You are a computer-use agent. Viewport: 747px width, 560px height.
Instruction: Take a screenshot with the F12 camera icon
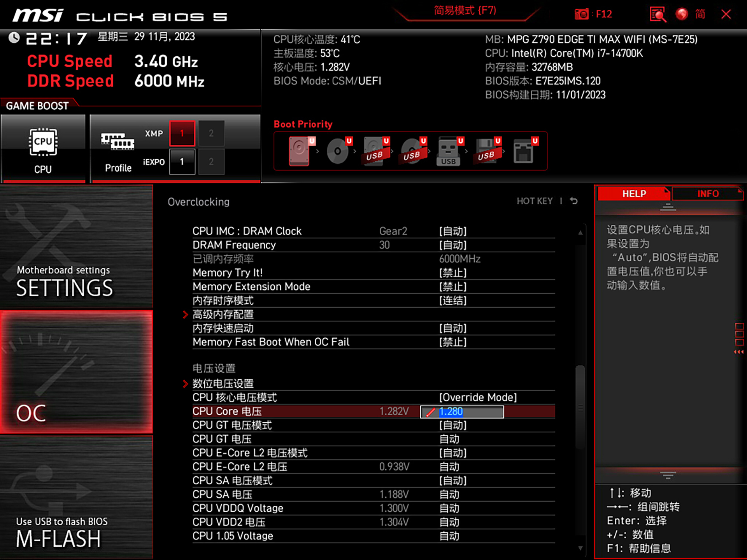point(582,14)
